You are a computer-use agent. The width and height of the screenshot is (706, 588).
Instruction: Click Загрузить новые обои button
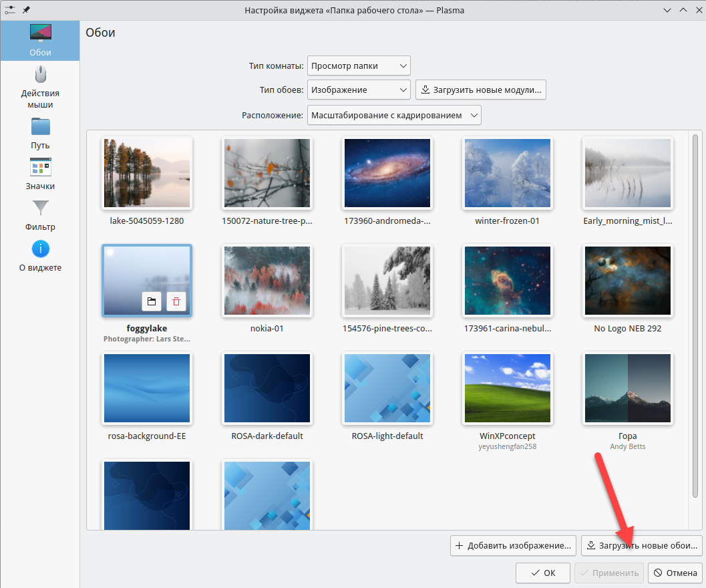click(642, 545)
